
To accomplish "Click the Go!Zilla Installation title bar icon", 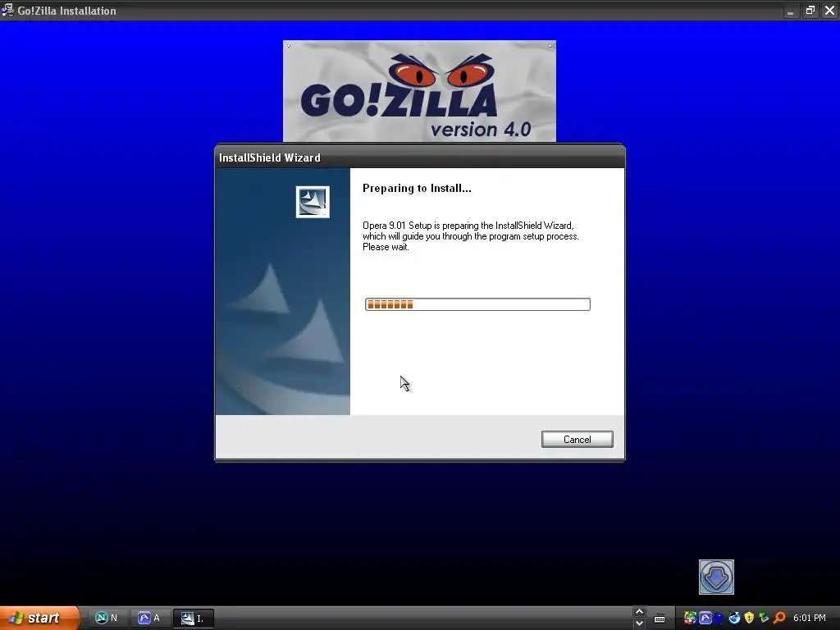I will click(7, 10).
